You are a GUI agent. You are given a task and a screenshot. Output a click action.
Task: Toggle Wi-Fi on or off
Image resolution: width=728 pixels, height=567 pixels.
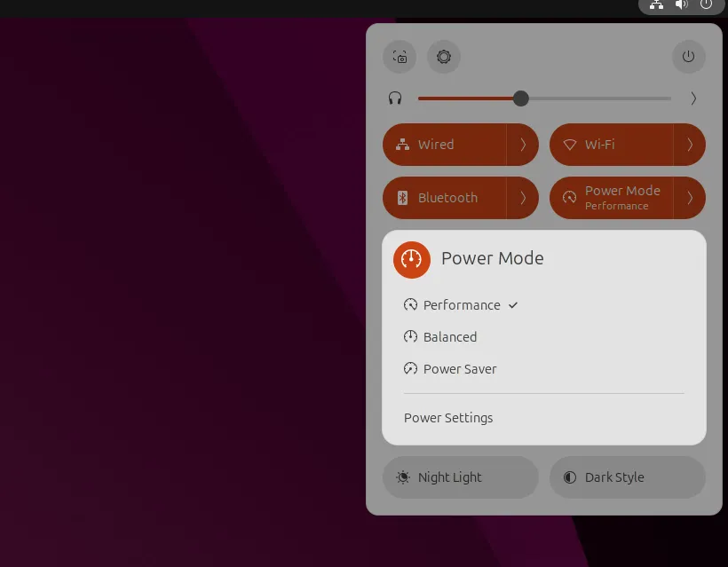[612, 145]
